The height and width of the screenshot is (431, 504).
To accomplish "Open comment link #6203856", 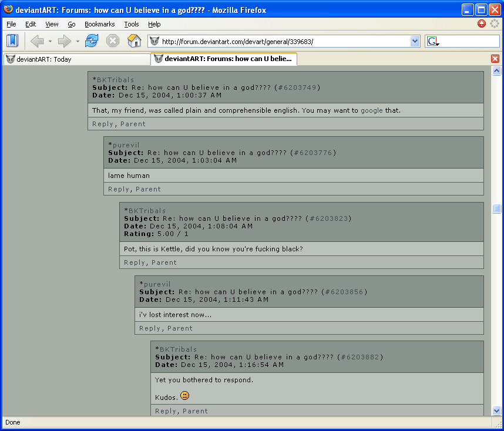I will coord(344,292).
